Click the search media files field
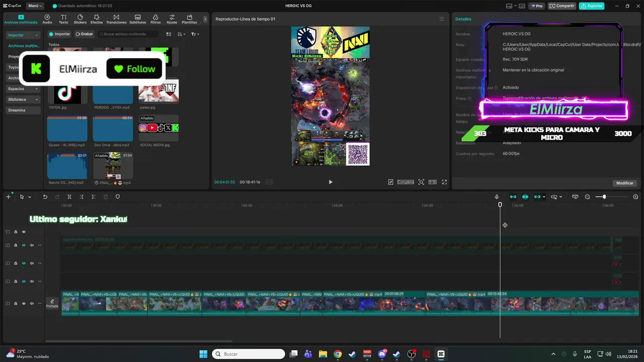Viewport: 644px width, 362px height. click(128, 34)
